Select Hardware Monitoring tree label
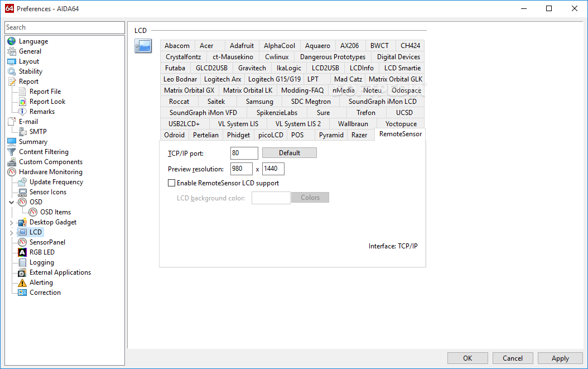This screenshot has width=588, height=369. (51, 172)
